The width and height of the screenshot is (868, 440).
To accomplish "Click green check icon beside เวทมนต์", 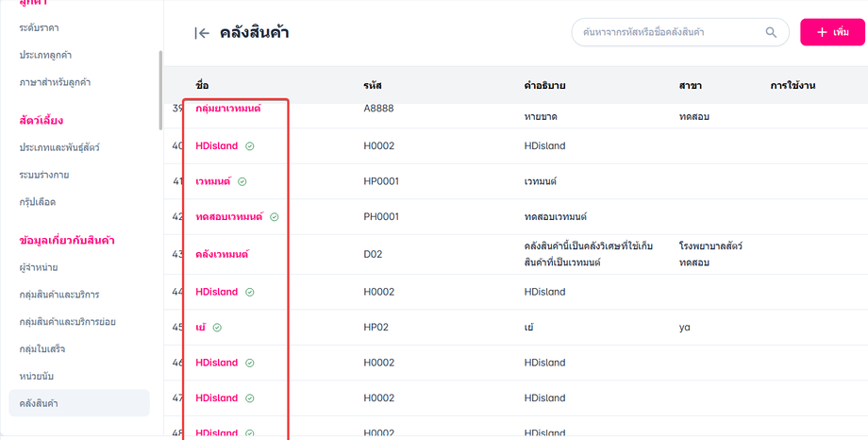I will pos(242,181).
